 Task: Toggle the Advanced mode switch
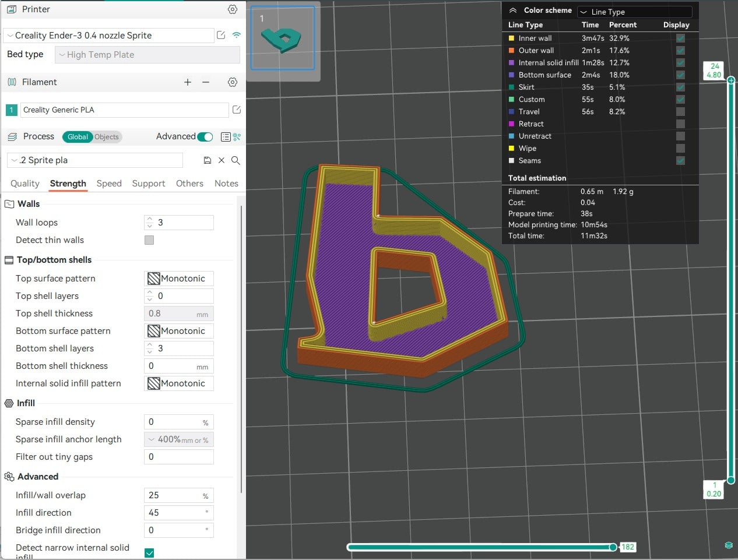(x=205, y=137)
